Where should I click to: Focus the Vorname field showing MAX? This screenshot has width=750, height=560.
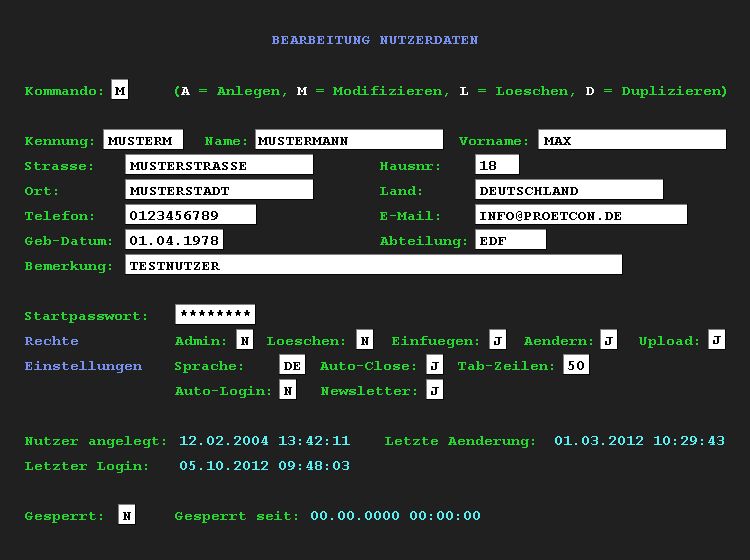point(632,140)
